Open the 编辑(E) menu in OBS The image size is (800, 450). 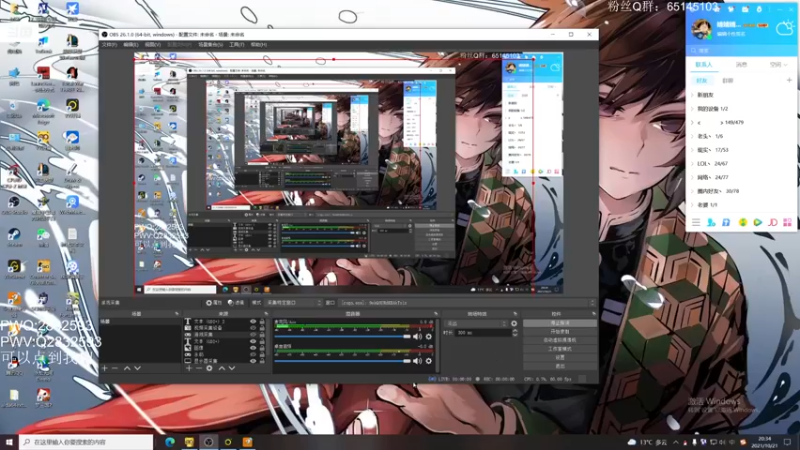pos(131,45)
